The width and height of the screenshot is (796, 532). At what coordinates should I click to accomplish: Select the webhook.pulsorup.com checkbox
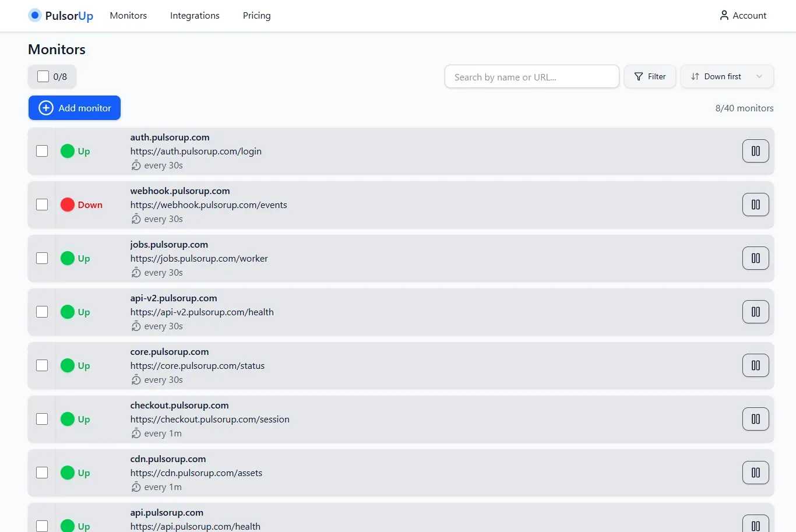(42, 205)
